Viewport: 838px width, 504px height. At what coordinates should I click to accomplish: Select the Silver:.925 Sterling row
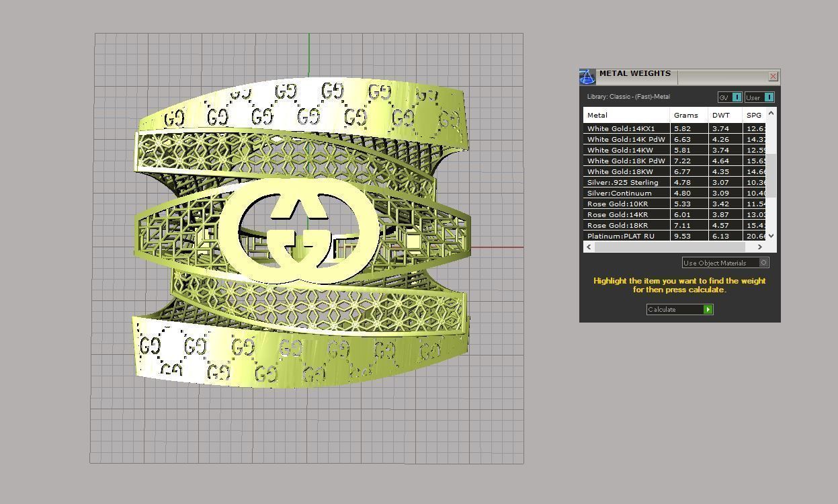pos(675,182)
